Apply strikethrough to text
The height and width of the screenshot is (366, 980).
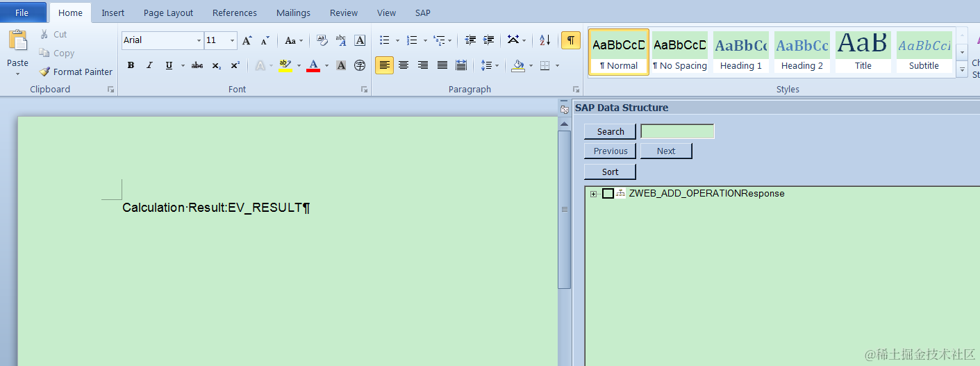coord(197,65)
